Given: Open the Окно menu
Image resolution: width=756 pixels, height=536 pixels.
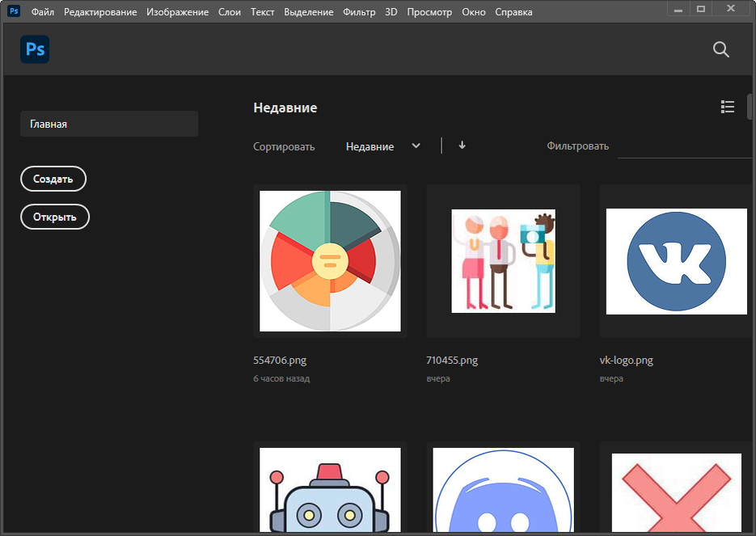Looking at the screenshot, I should pyautogui.click(x=474, y=12).
